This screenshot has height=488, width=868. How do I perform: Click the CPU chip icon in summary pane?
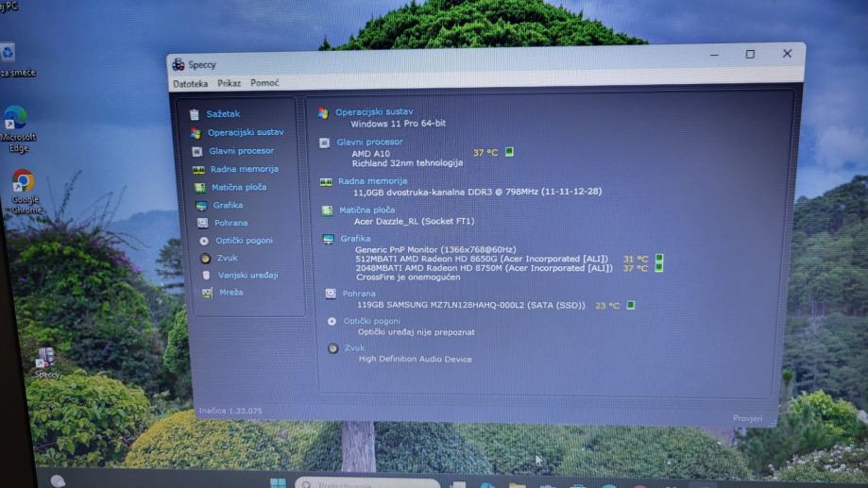coord(324,143)
